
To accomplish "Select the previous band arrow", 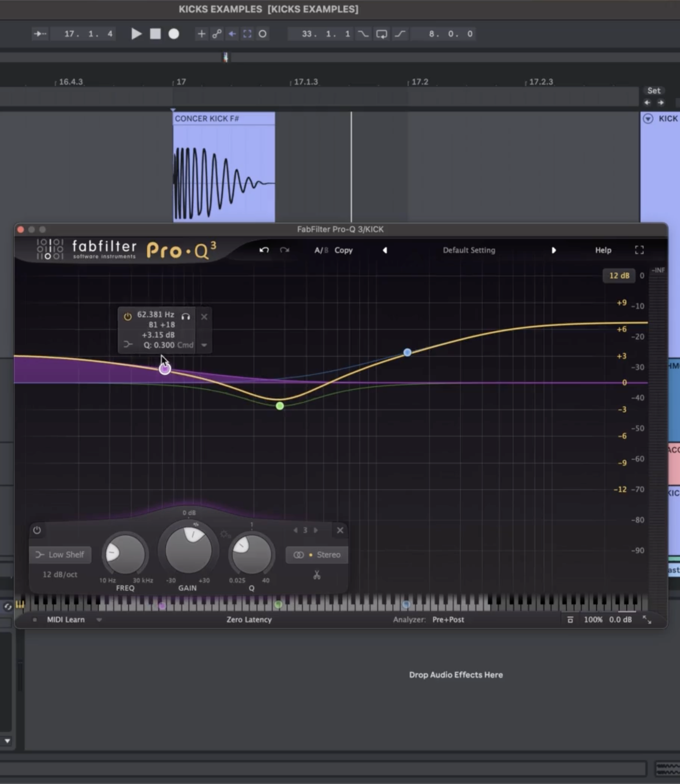I will (x=295, y=530).
